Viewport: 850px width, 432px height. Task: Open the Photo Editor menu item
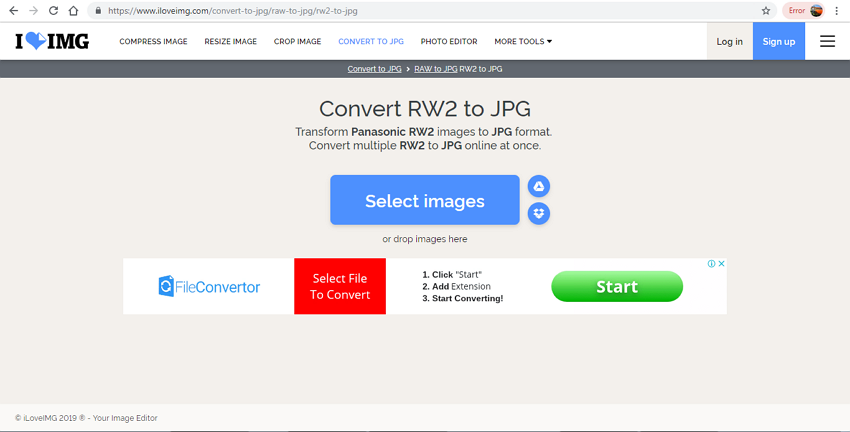449,42
